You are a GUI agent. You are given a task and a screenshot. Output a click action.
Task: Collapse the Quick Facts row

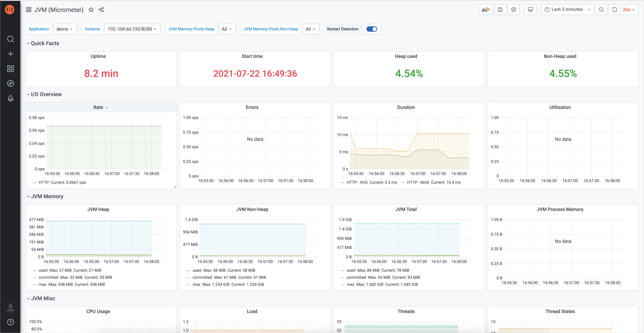(43, 43)
